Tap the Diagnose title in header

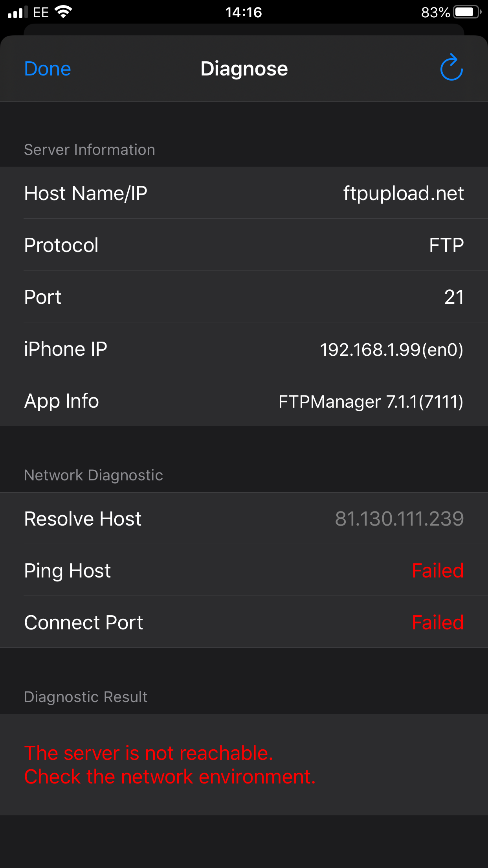(244, 69)
